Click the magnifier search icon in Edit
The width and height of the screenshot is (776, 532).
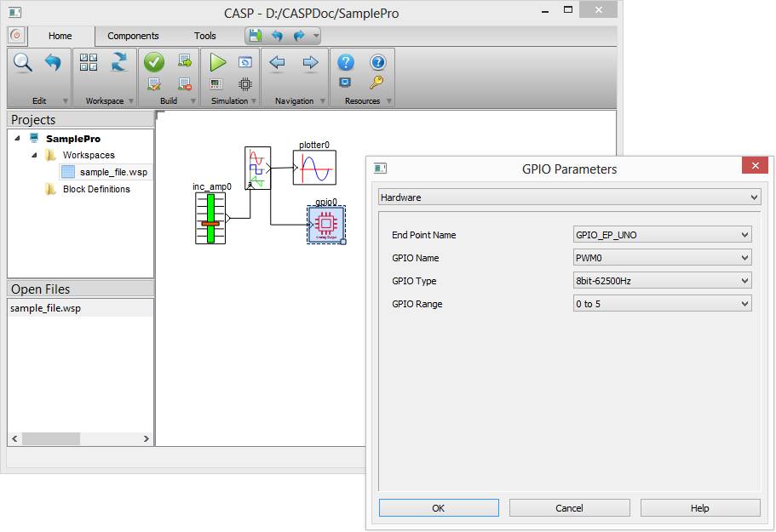[22, 62]
